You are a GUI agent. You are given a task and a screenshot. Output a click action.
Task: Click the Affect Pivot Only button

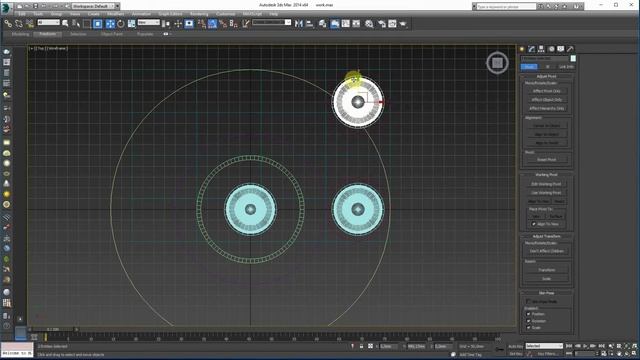[547, 91]
